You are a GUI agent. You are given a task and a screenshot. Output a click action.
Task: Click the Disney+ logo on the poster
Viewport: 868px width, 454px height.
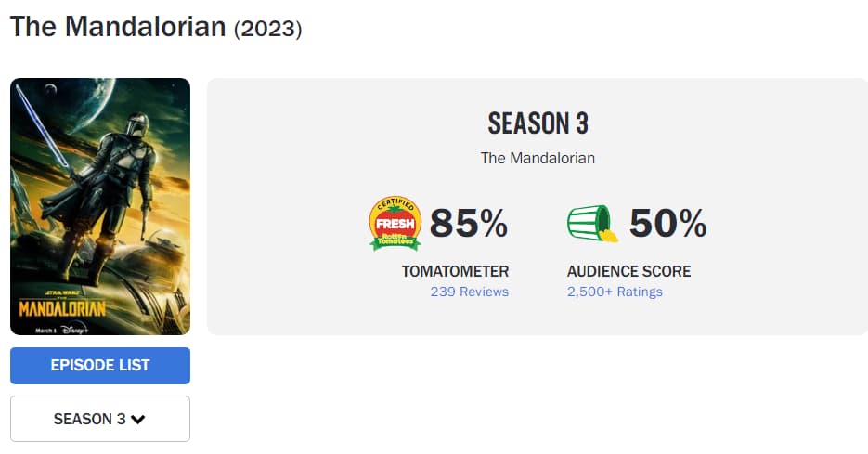tap(75, 330)
